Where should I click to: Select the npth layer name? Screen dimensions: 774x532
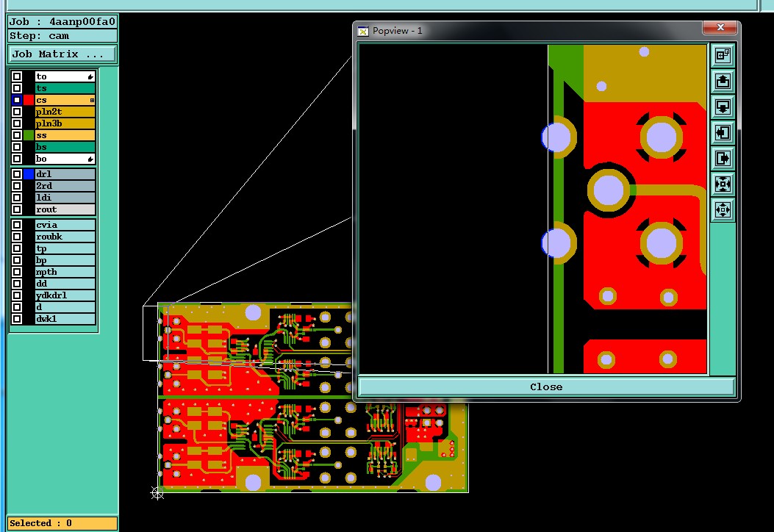click(x=65, y=272)
